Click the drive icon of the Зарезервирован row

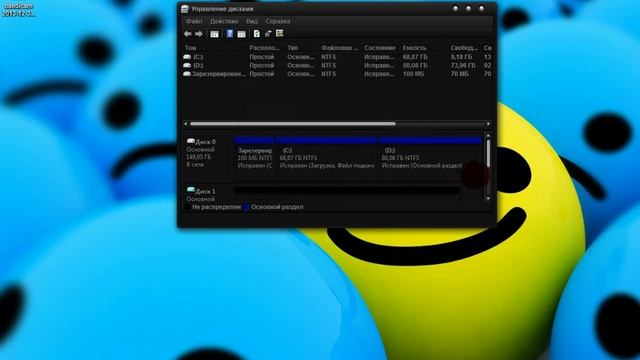click(x=187, y=74)
